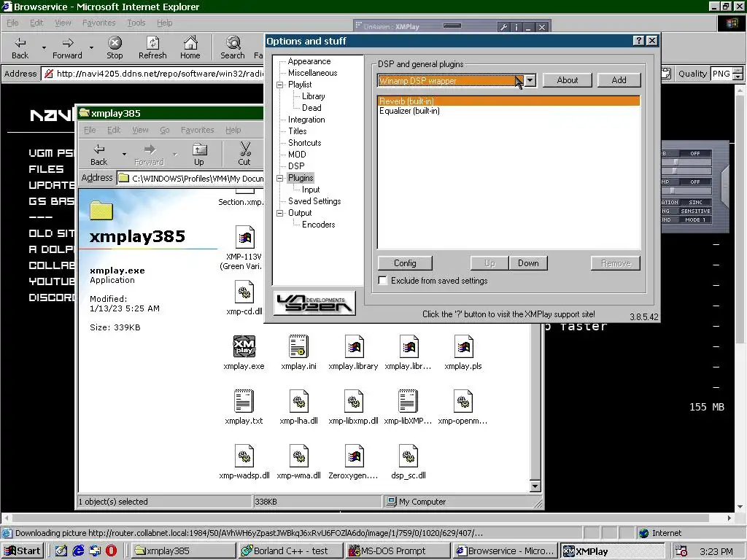
Task: Open the Go menu in xmplay385 window
Action: click(164, 130)
